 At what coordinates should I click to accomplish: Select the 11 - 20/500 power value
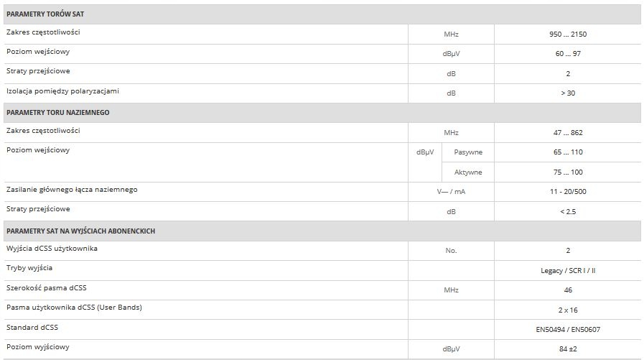567,192
